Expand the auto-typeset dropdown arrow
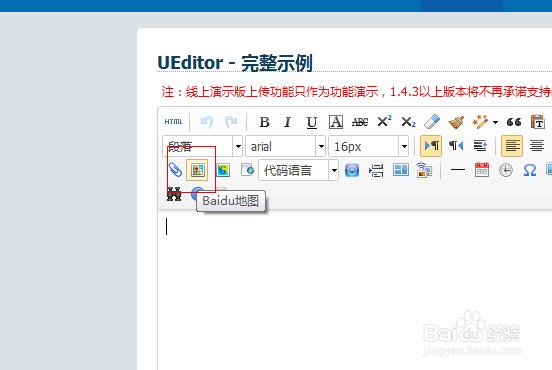Image resolution: width=552 pixels, height=370 pixels. point(495,122)
